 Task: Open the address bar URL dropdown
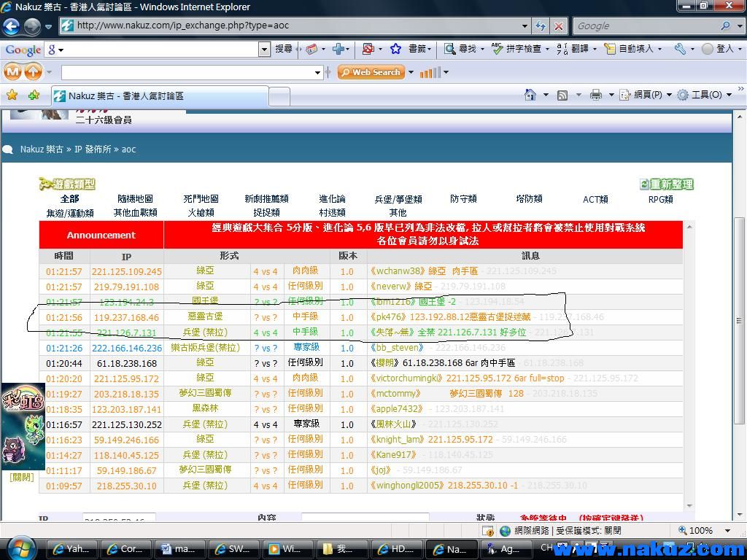pyautogui.click(x=525, y=26)
